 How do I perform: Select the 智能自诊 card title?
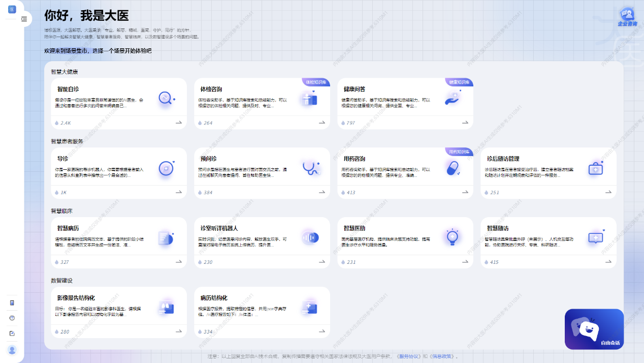68,89
